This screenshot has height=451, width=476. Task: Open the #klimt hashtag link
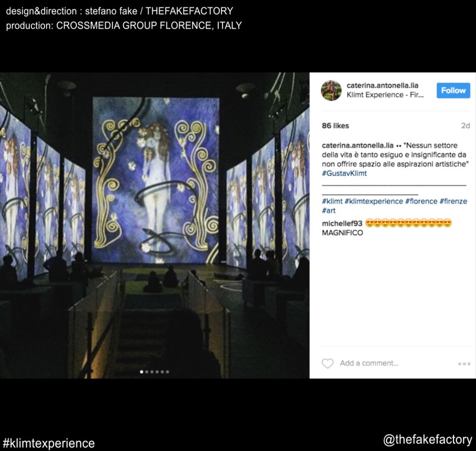pyautogui.click(x=332, y=201)
